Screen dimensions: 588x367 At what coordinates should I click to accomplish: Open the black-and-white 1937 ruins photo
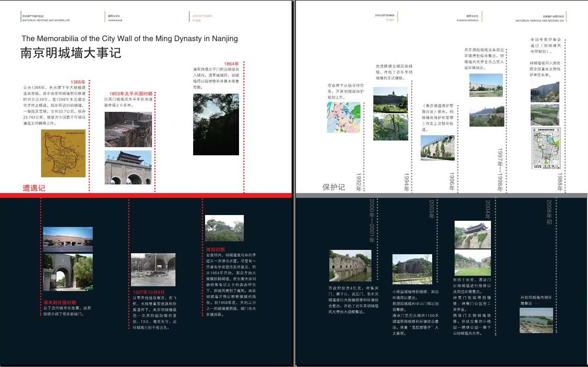(153, 270)
